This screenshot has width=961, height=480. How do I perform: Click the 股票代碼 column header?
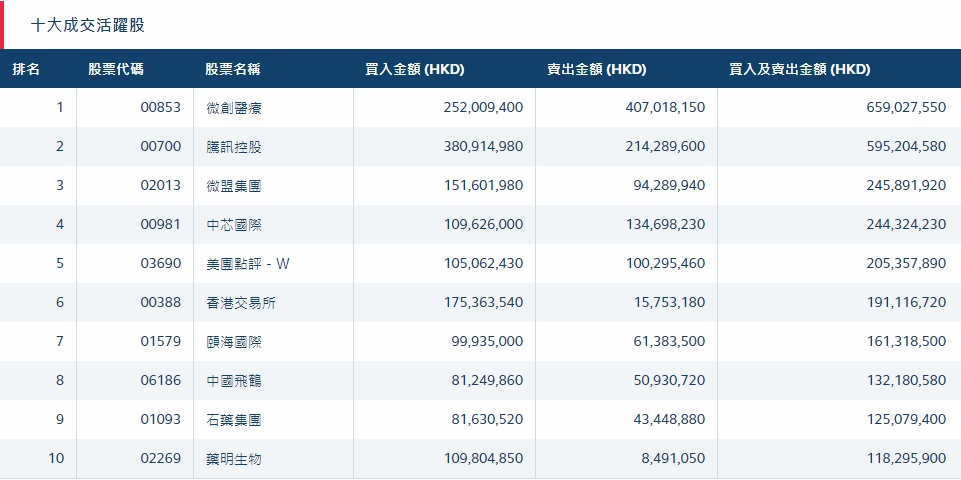(115, 69)
